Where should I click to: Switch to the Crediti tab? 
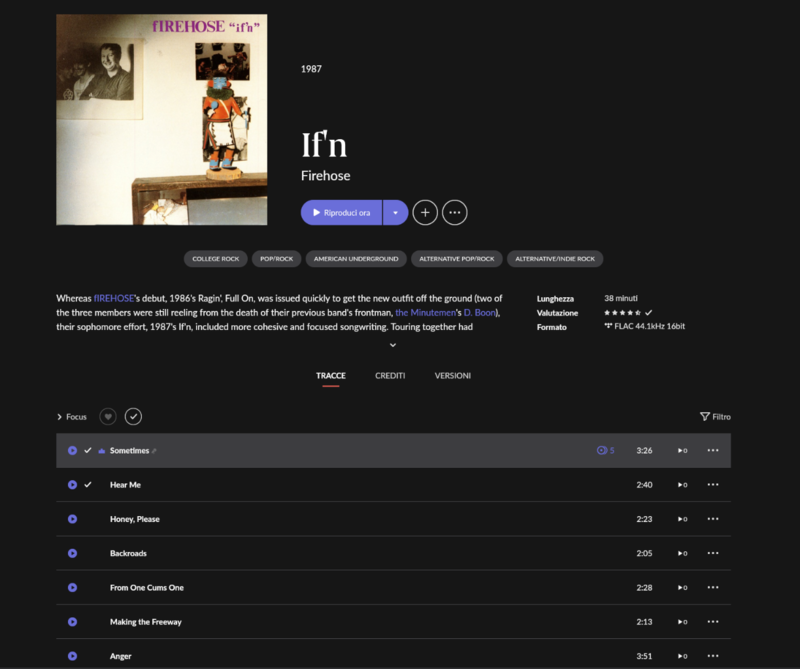click(390, 376)
